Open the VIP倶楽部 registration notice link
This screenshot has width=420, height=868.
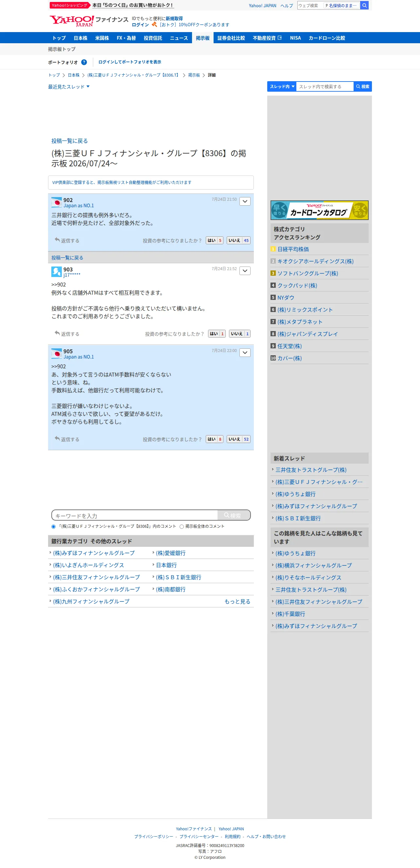click(x=122, y=183)
